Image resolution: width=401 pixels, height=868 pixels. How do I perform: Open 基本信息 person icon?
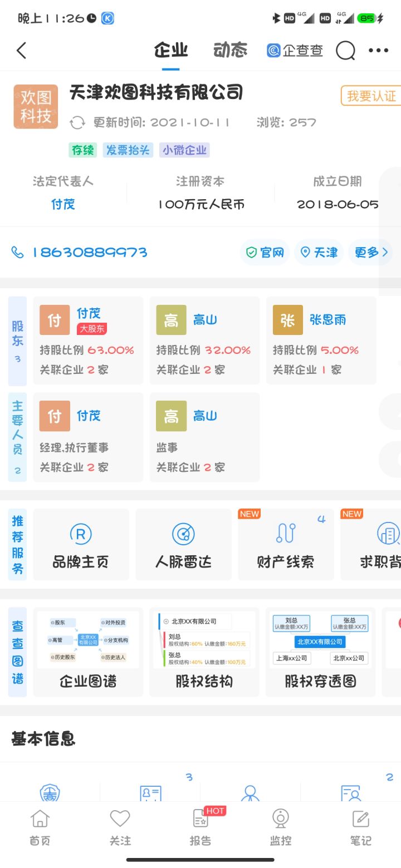click(250, 792)
